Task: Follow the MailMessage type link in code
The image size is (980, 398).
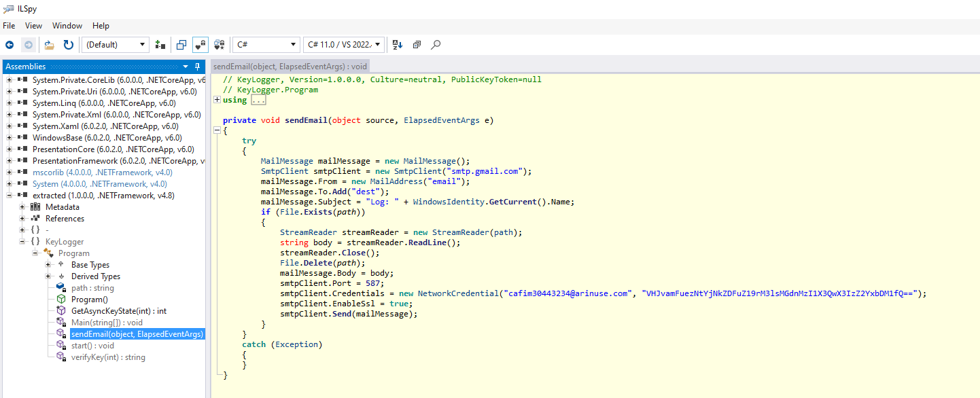Action: pos(287,161)
